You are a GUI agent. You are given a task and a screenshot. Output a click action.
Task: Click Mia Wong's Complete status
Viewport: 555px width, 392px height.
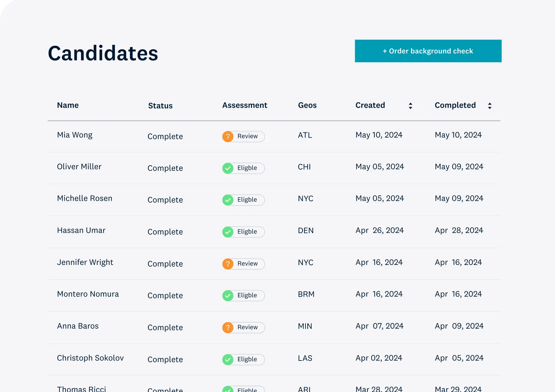pos(165,137)
